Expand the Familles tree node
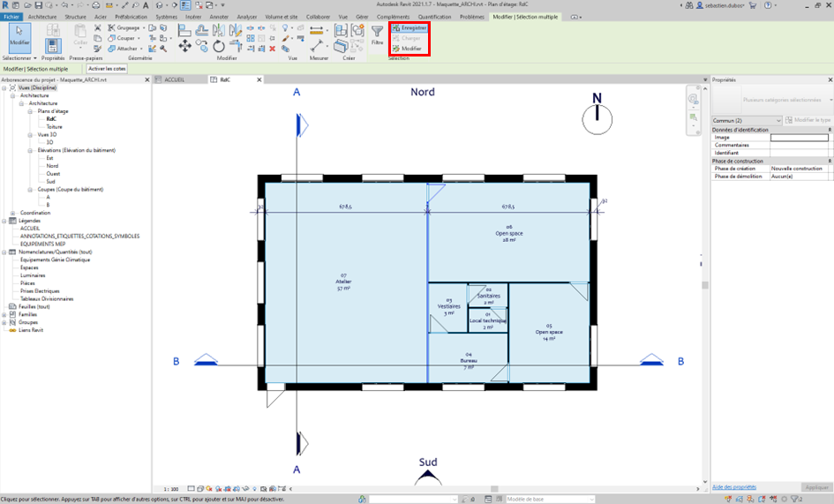This screenshot has width=834, height=504. (x=5, y=314)
